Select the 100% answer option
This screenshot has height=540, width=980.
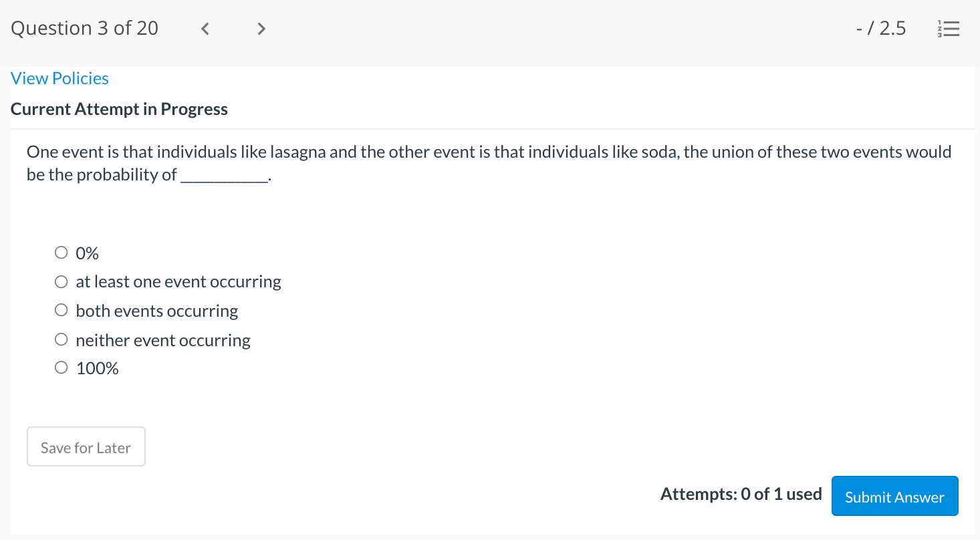pyautogui.click(x=61, y=367)
